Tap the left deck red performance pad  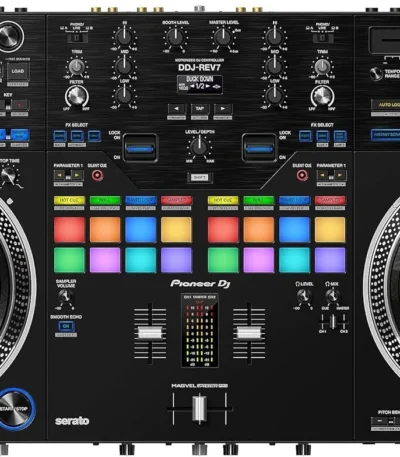[x=69, y=230]
